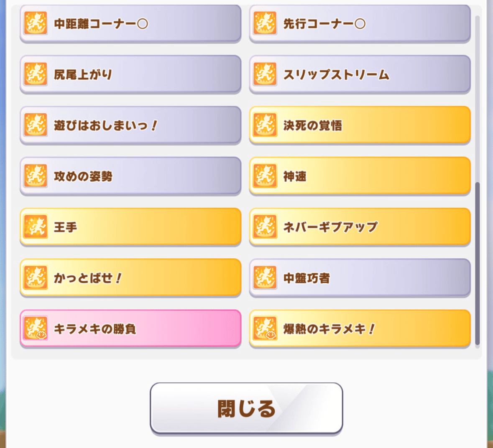
Task: Tap the skill icon beside 神速
Action: (x=265, y=176)
